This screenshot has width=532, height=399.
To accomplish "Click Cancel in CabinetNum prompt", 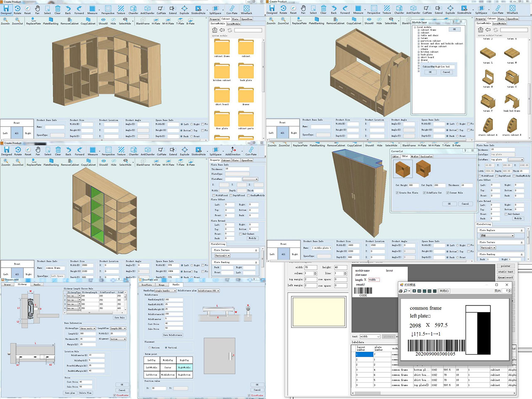I will pyautogui.click(x=446, y=72).
